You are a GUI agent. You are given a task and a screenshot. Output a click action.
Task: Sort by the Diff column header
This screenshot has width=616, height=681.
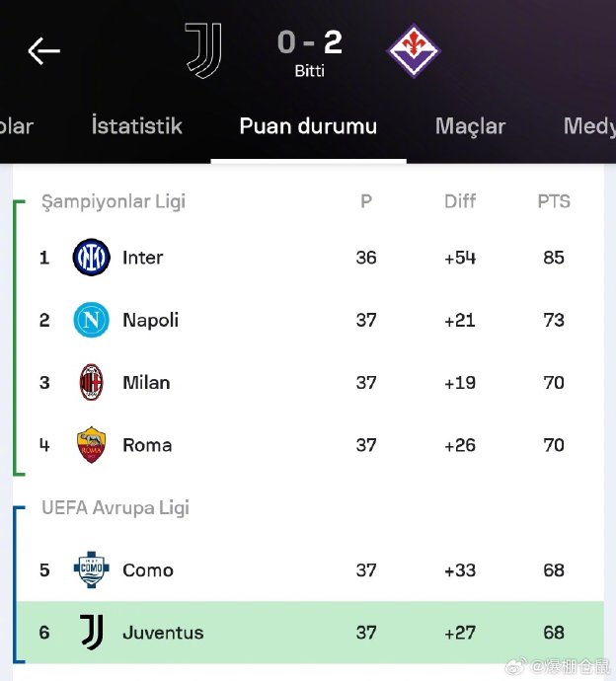460,201
